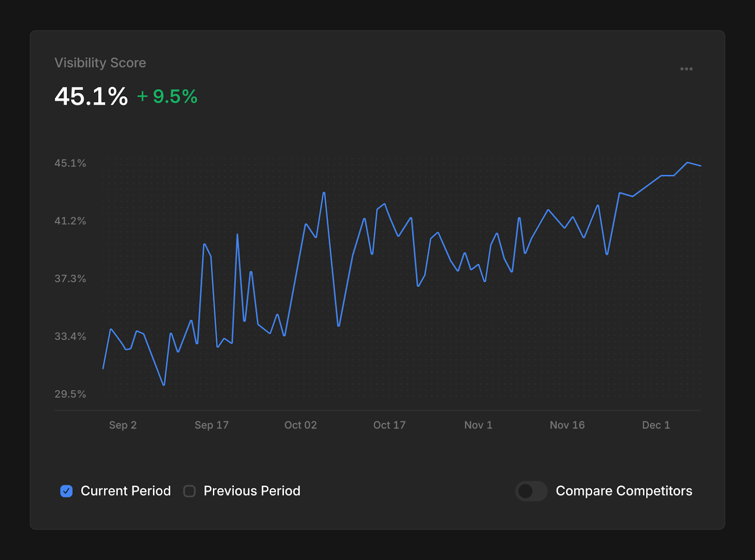This screenshot has width=755, height=560.
Task: Check the Previous Period checkbox
Action: tap(189, 491)
